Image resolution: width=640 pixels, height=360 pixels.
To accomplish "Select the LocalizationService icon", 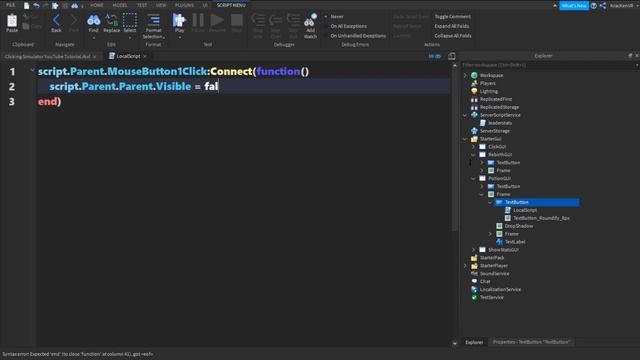I will pos(474,289).
